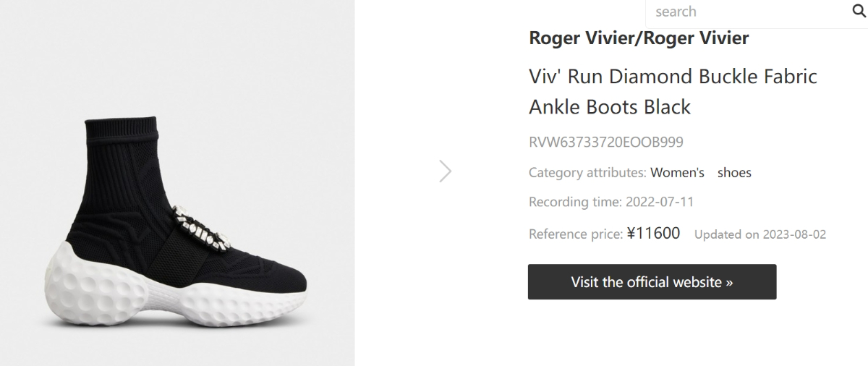Click the search magnifier icon

point(859,12)
